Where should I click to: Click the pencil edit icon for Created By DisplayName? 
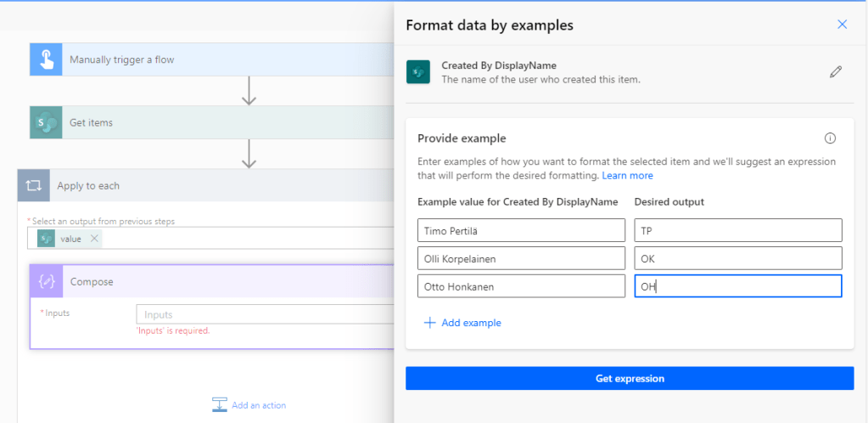836,72
